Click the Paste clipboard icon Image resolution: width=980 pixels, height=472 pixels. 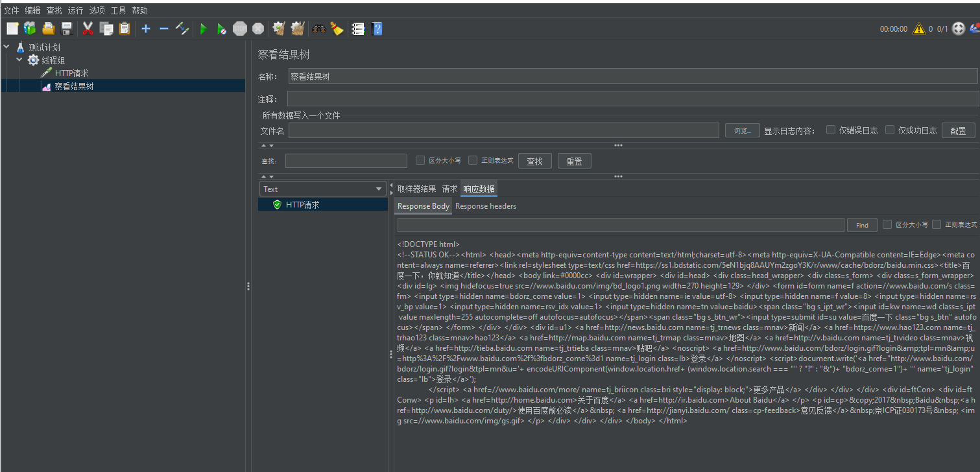[125, 29]
